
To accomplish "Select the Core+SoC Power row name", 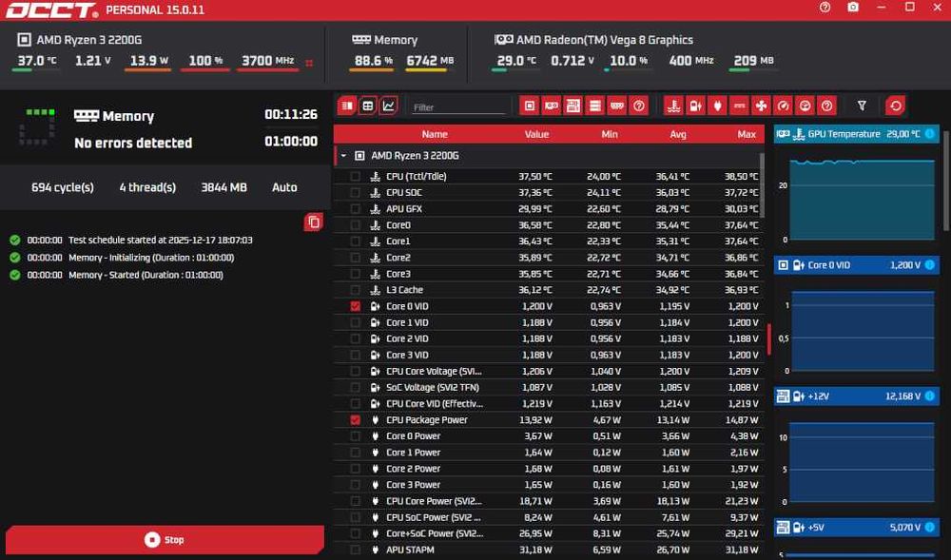I will click(x=435, y=534).
